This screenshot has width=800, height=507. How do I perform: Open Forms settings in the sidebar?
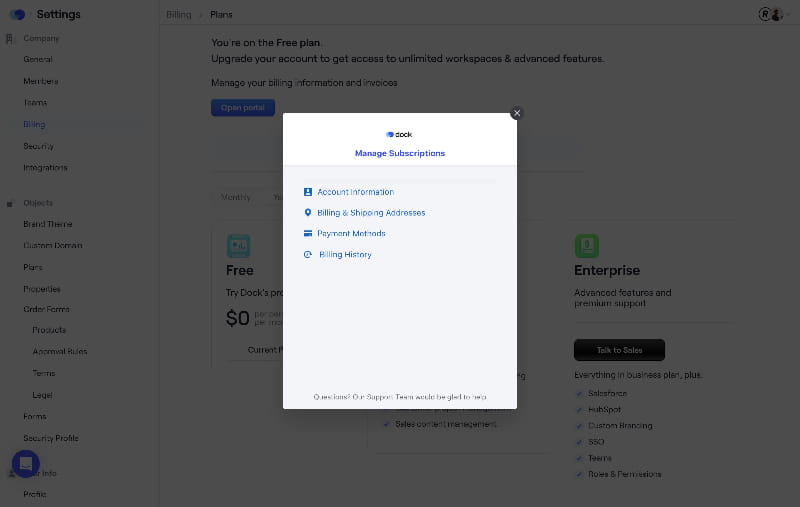(35, 416)
